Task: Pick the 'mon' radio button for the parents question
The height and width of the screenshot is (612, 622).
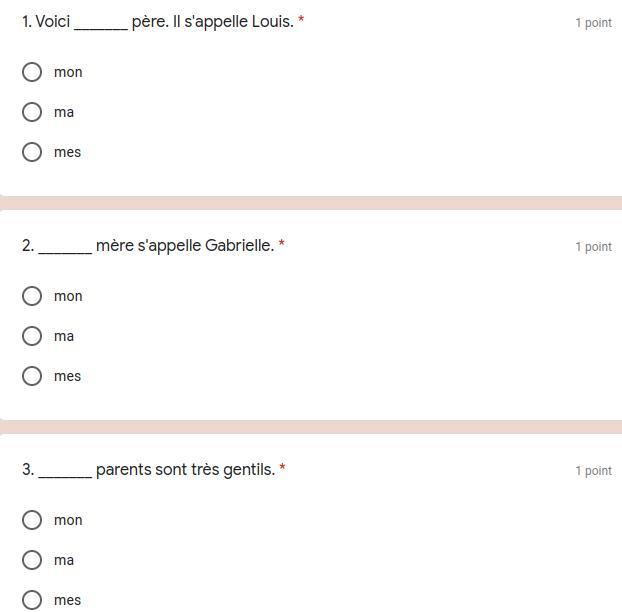Action: 32,520
